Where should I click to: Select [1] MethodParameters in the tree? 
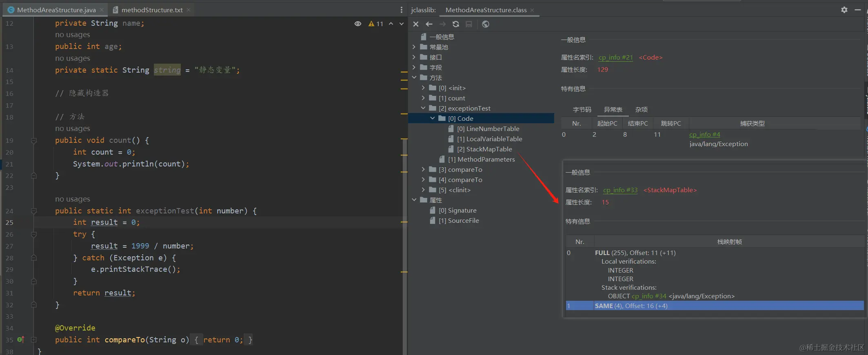481,159
